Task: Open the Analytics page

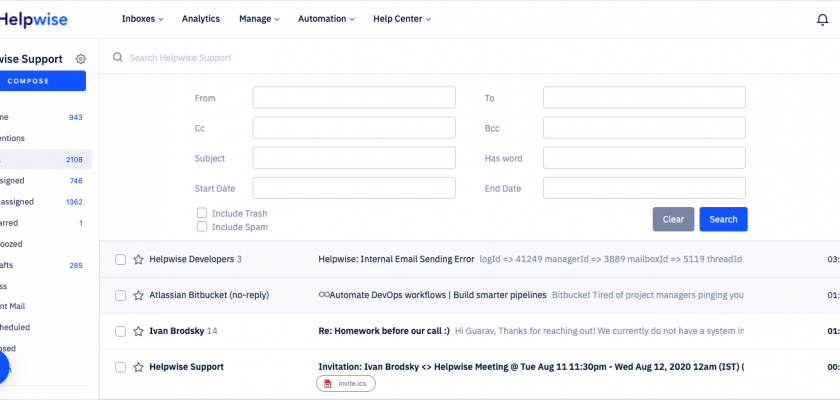Action: coord(200,19)
